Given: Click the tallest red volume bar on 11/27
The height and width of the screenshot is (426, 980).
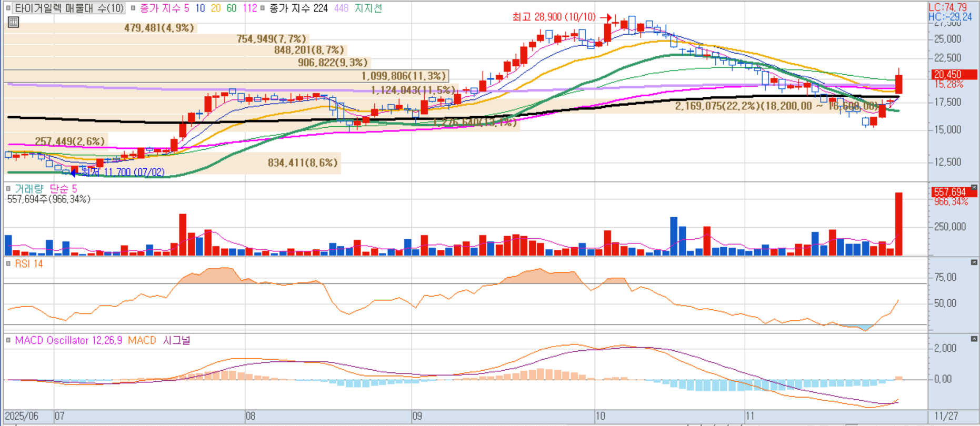Looking at the screenshot, I should [899, 224].
